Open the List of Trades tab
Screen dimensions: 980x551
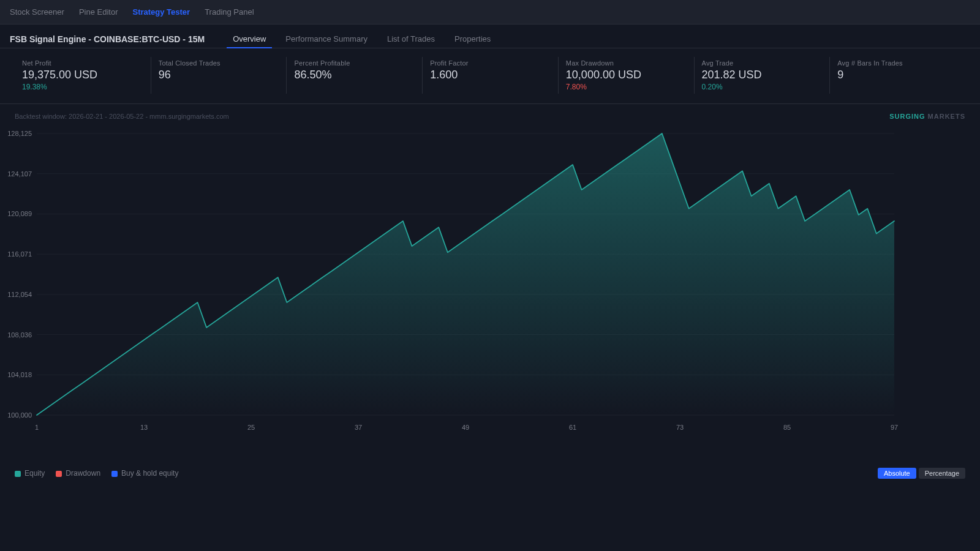coord(411,39)
